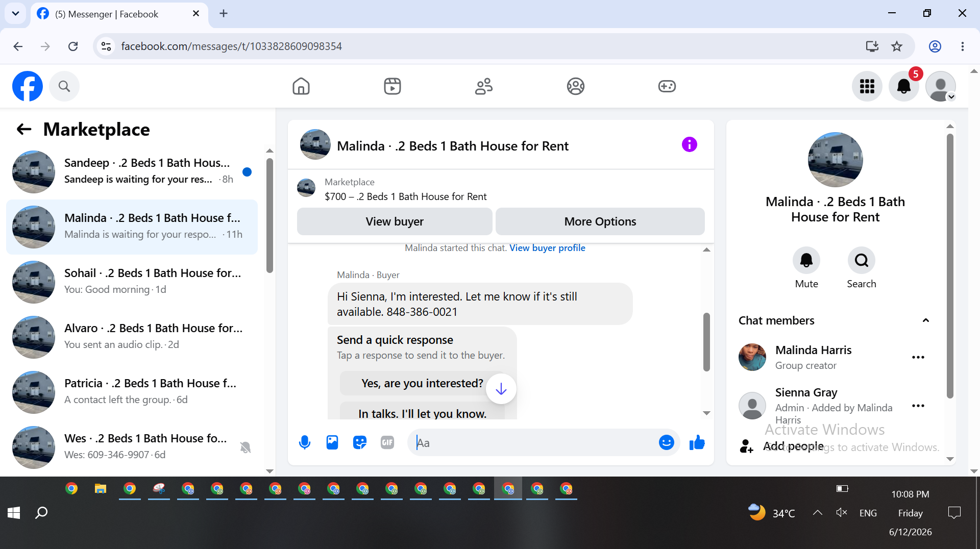980x549 pixels.
Task: Open Wes's conversation
Action: click(x=132, y=447)
